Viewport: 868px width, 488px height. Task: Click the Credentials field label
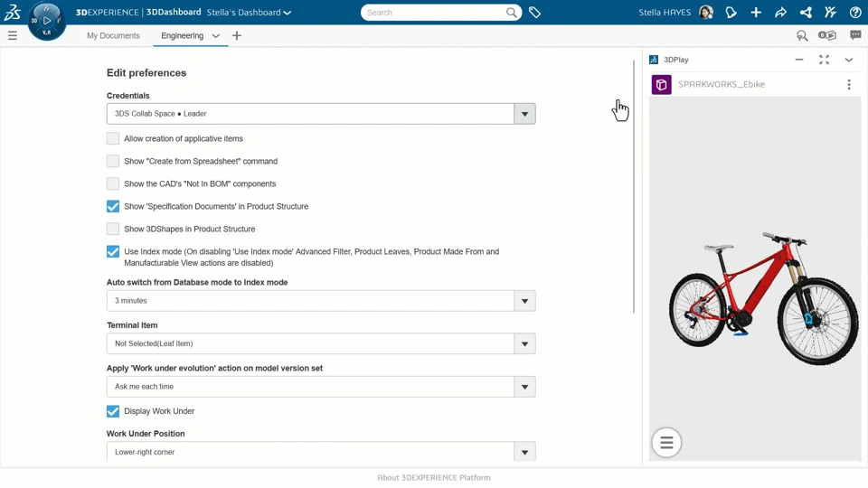[x=127, y=96]
